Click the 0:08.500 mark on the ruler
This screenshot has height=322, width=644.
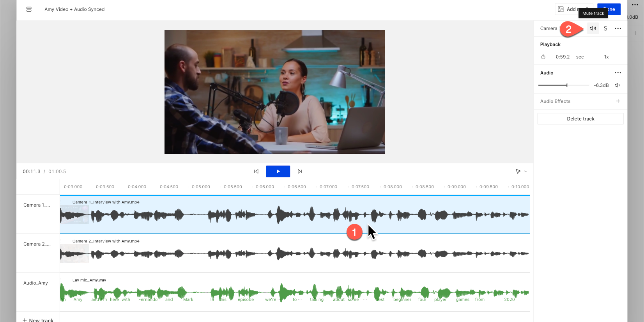[425, 187]
